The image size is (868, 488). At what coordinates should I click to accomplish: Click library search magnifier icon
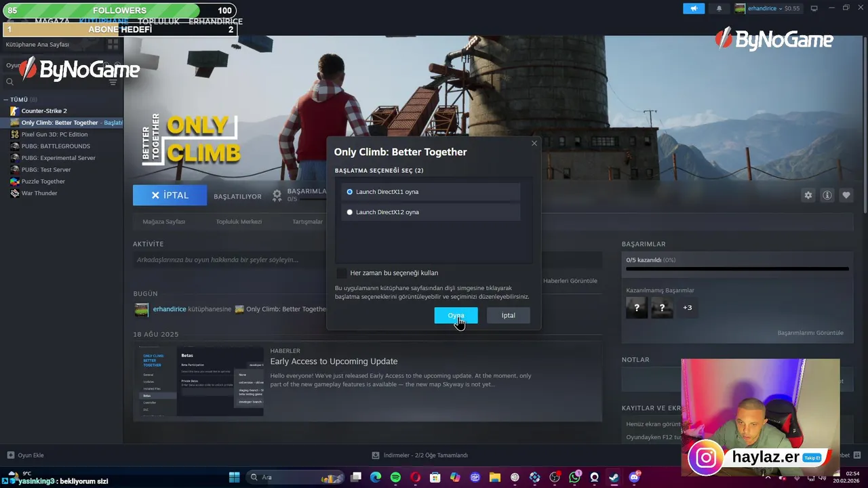point(9,82)
